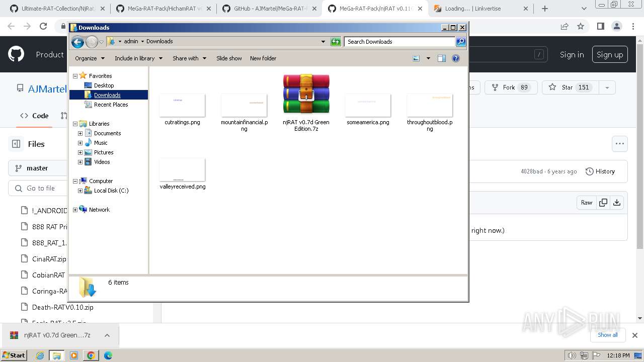
Task: Click the Explorer Forward navigation arrow
Action: coord(92,42)
